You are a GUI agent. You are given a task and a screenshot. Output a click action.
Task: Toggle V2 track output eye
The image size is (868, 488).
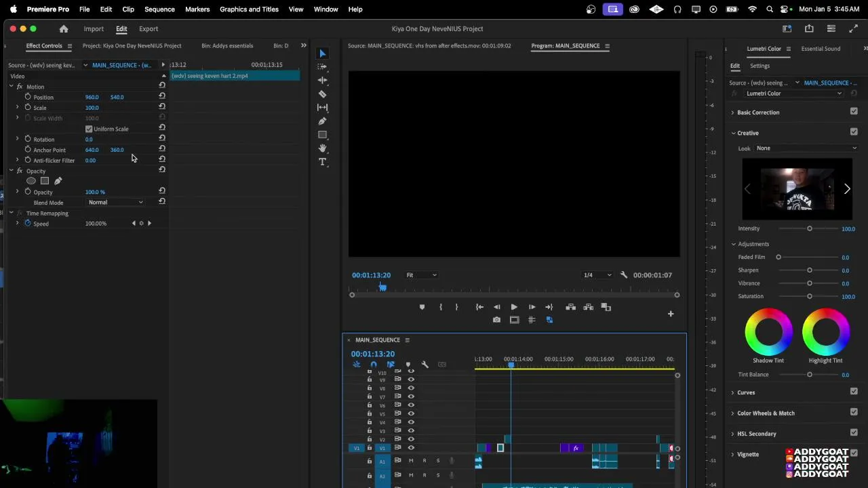pos(411,439)
